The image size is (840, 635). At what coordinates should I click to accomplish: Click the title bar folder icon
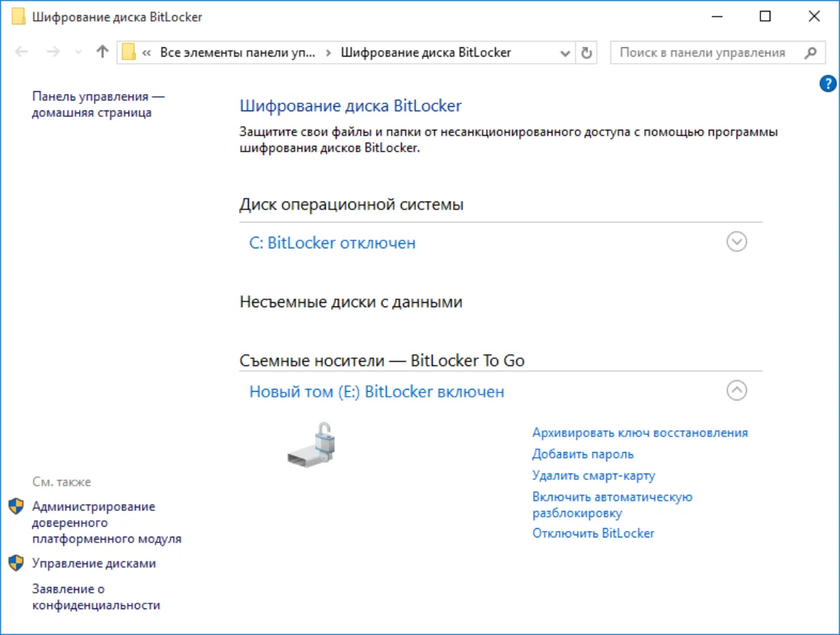18,17
